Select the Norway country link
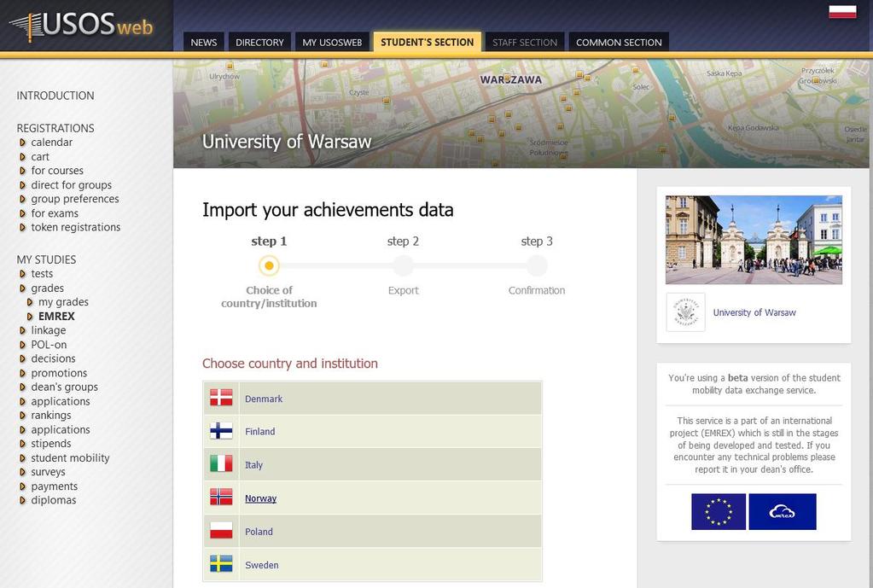 point(260,498)
